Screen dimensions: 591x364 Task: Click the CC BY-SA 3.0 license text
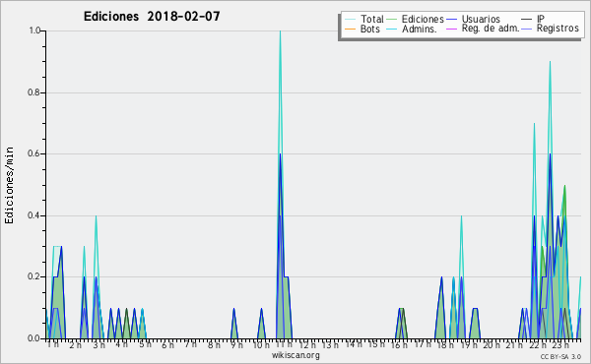[560, 356]
